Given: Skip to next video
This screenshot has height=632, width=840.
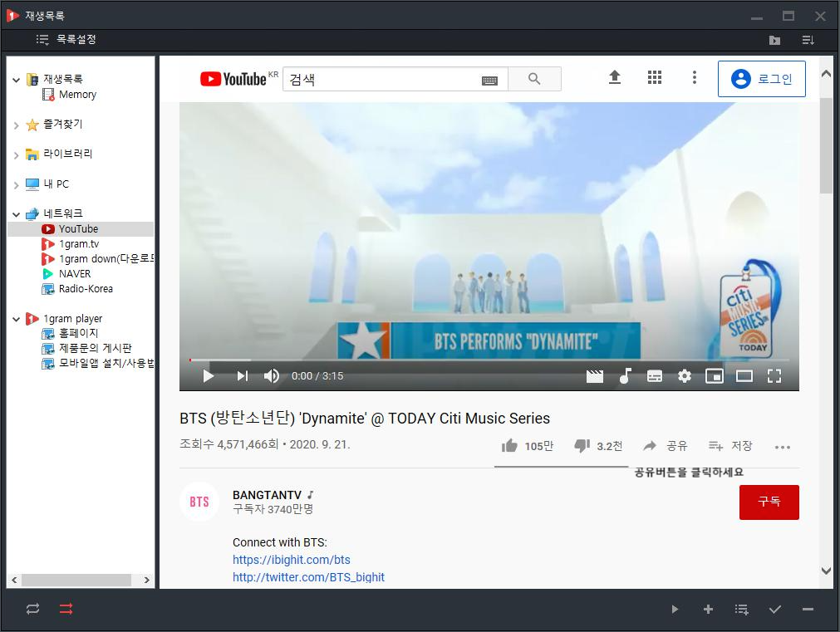Looking at the screenshot, I should pos(242,376).
